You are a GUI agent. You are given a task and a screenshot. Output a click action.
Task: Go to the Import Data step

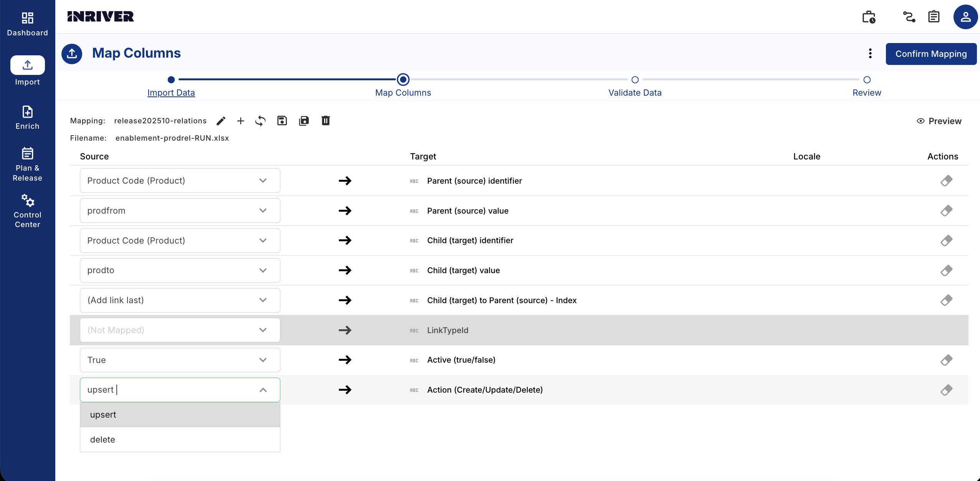(x=171, y=93)
